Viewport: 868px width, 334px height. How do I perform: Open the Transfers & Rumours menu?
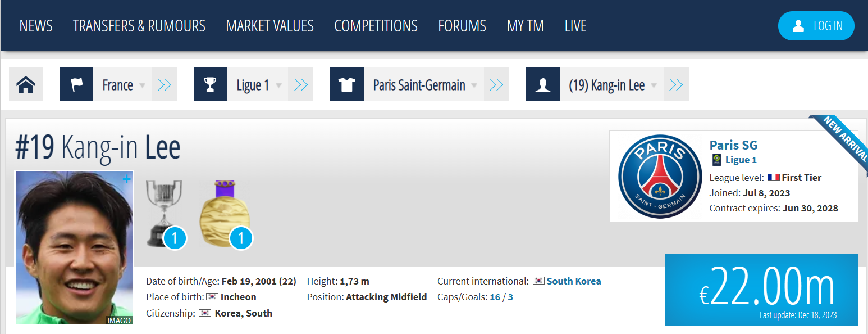click(139, 26)
